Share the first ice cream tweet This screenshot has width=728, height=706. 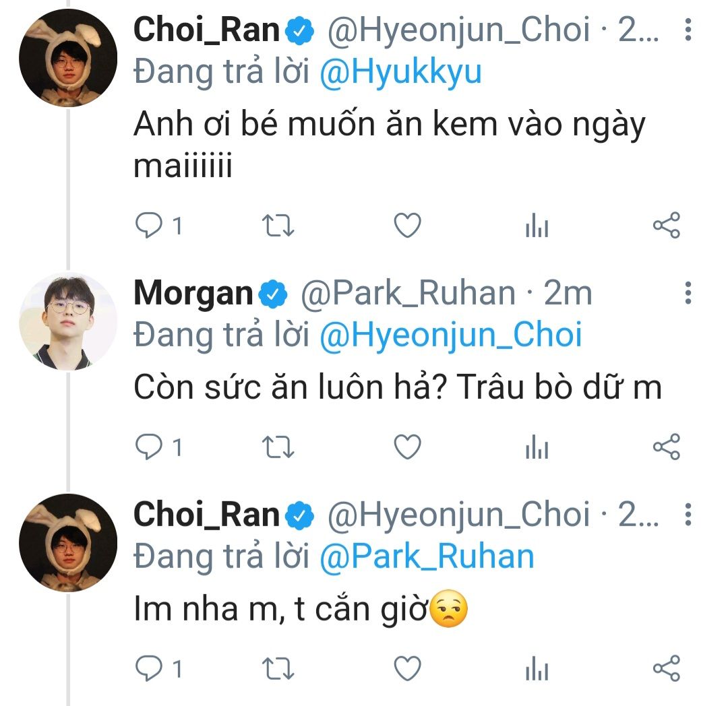coord(667,226)
